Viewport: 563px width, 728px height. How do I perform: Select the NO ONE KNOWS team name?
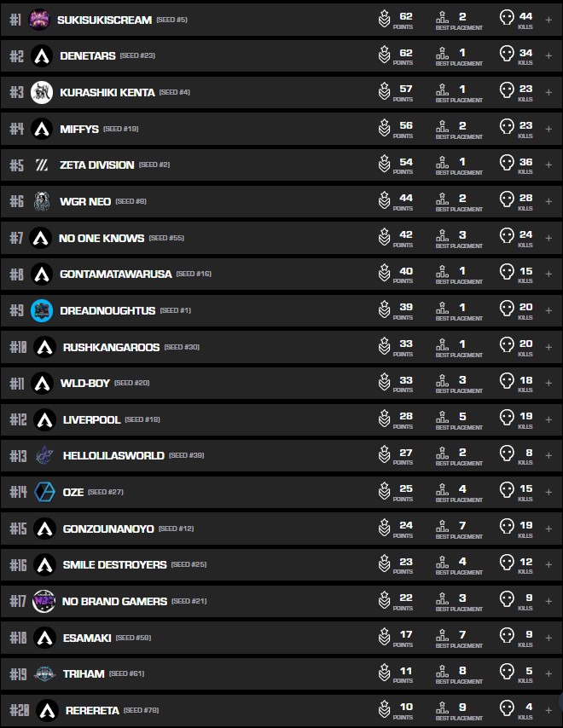102,238
